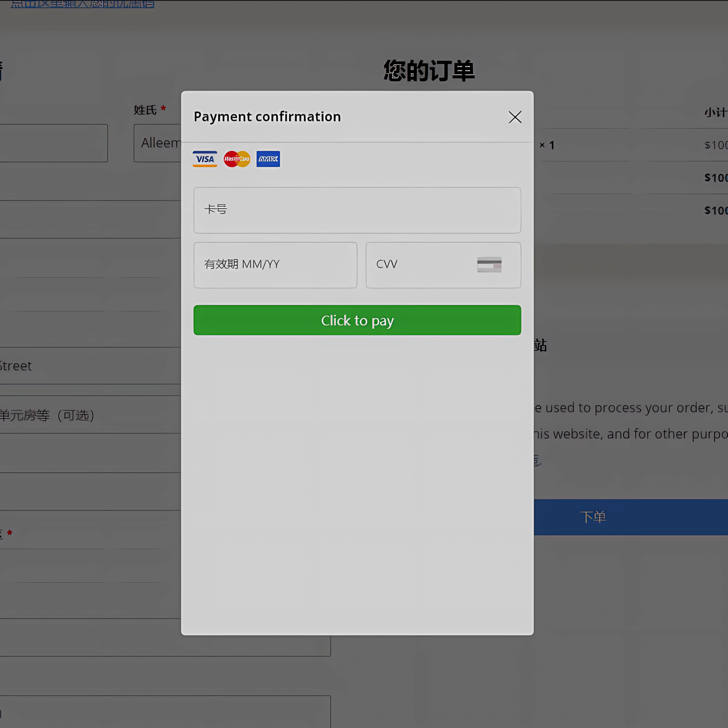Click the Payment confirmation title text
The height and width of the screenshot is (728, 728).
(267, 117)
